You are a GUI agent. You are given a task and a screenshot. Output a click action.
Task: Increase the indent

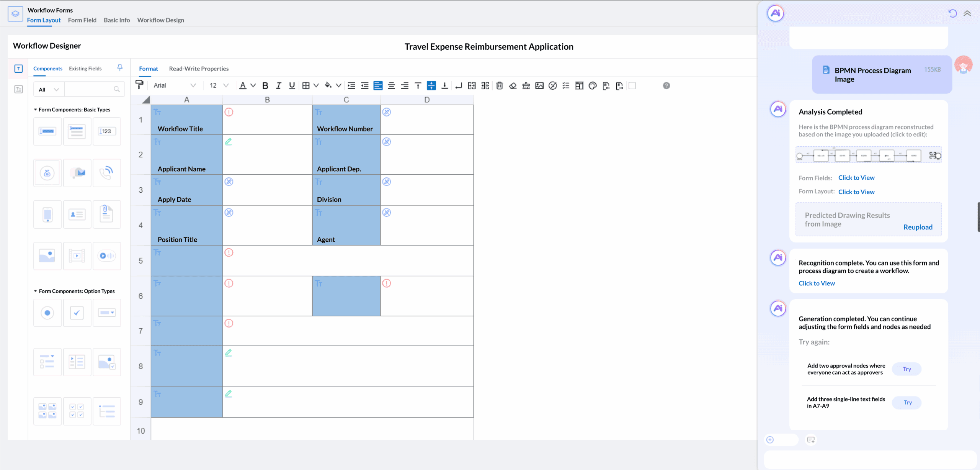[x=351, y=85]
